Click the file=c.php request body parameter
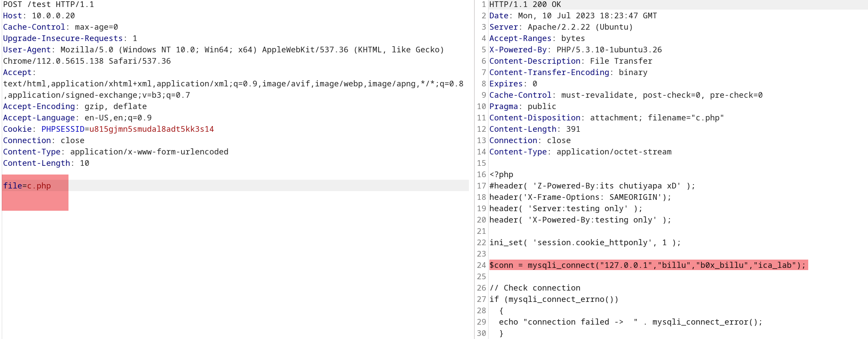 [x=27, y=186]
